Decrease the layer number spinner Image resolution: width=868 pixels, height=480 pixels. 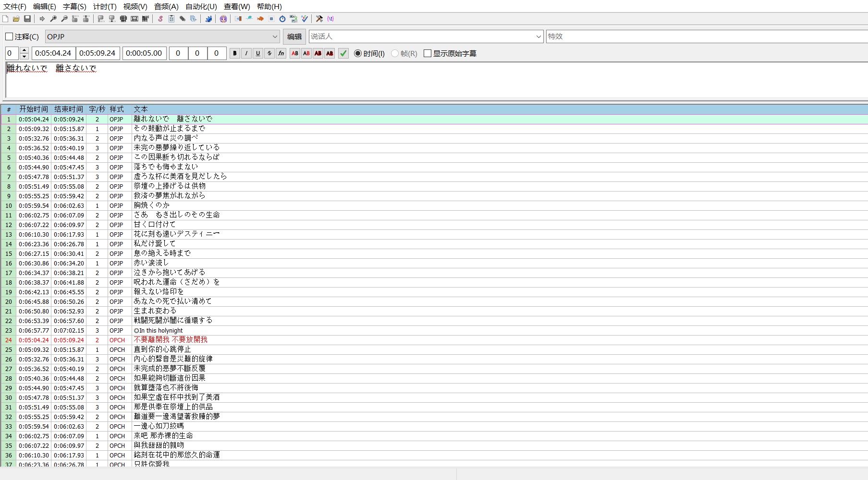click(24, 57)
